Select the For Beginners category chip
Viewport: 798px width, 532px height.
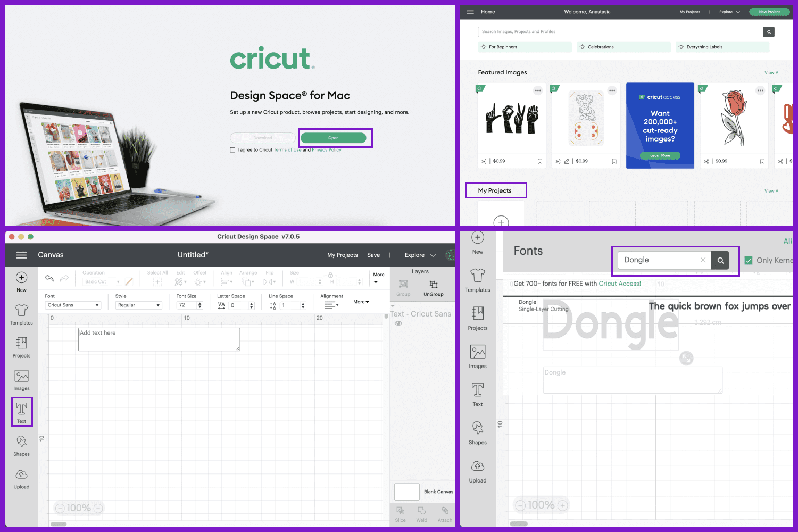pos(525,47)
